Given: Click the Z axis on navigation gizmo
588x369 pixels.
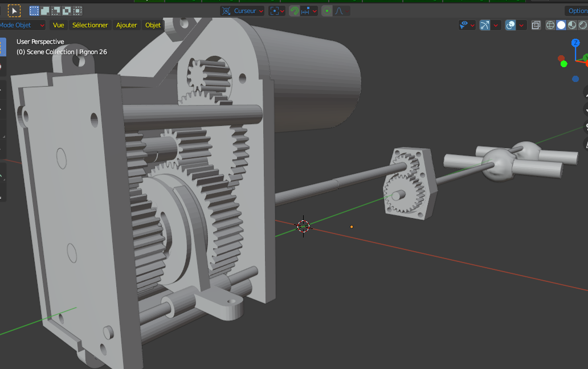Looking at the screenshot, I should (x=575, y=43).
